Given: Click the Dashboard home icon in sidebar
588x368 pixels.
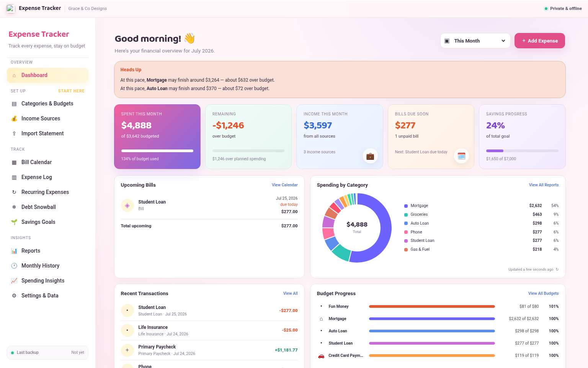Looking at the screenshot, I should tap(14, 76).
